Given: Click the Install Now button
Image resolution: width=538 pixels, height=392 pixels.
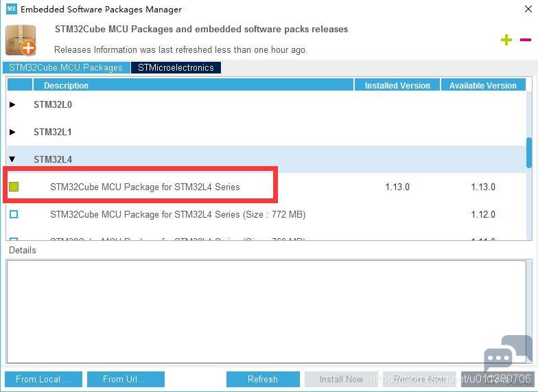Looking at the screenshot, I should tap(341, 379).
